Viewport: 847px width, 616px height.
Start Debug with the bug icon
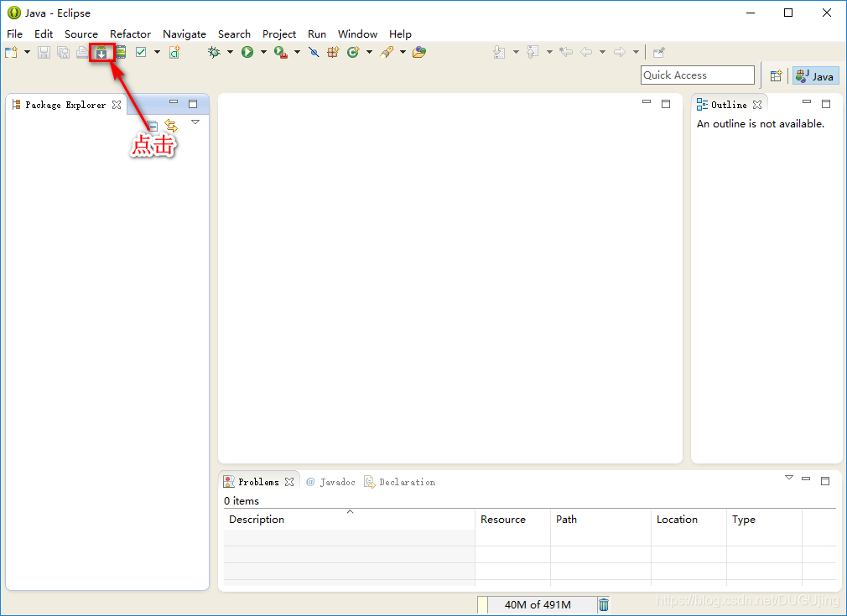coord(215,52)
